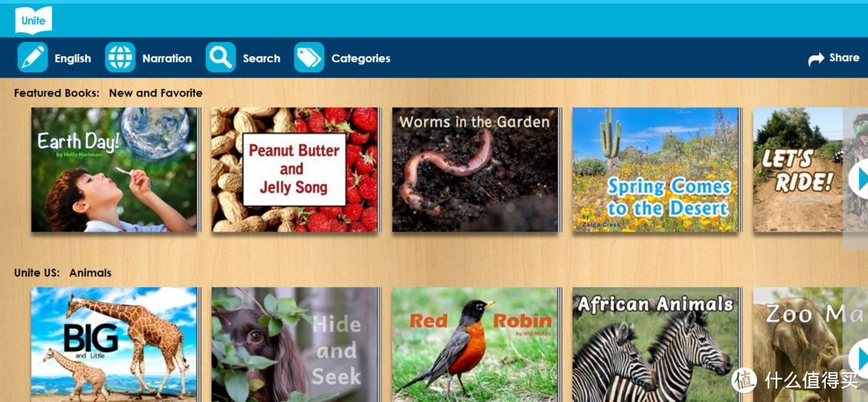The height and width of the screenshot is (402, 868).
Task: Select the English pencil icon
Action: coord(33,57)
